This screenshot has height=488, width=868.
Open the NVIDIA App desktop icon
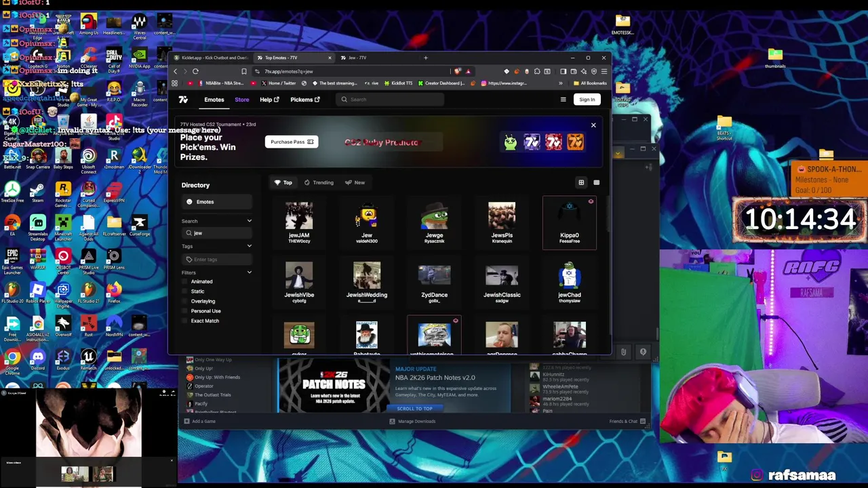[140, 58]
